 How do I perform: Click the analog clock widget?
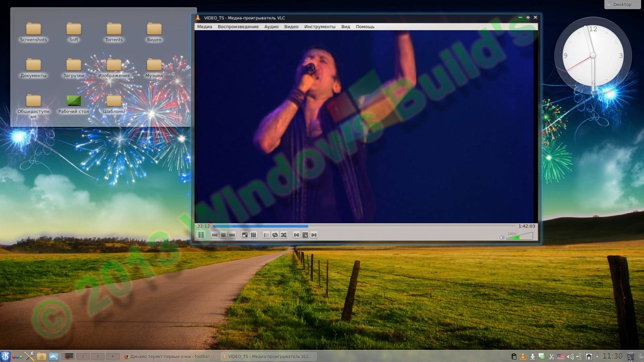593,55
